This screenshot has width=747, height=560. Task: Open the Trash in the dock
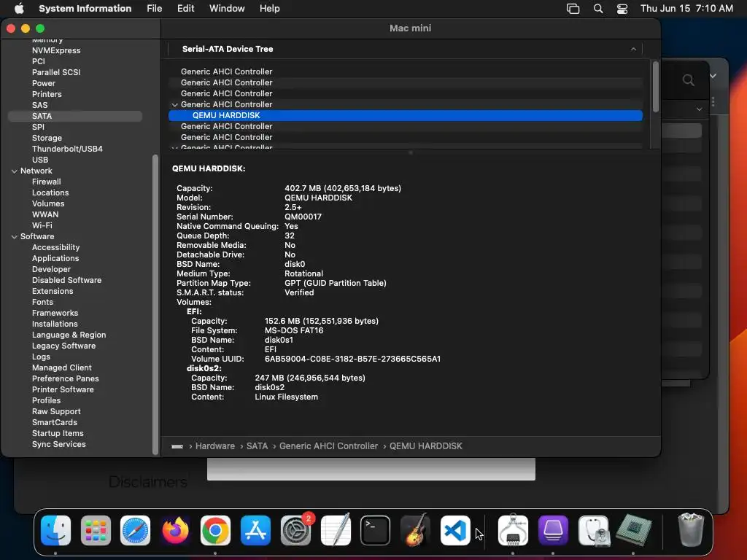(x=691, y=530)
